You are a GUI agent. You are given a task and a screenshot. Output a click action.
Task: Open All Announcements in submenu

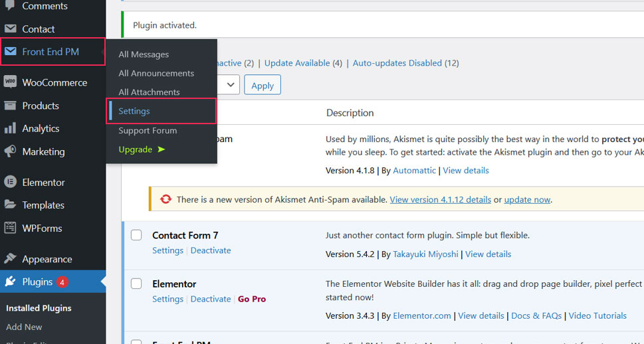tap(156, 73)
